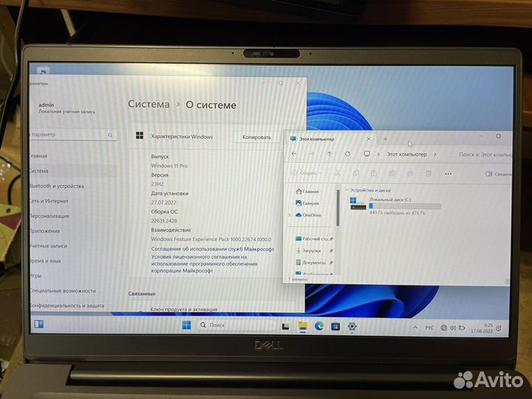
Task: Open the Microsoft services agreement link
Action: click(x=212, y=249)
